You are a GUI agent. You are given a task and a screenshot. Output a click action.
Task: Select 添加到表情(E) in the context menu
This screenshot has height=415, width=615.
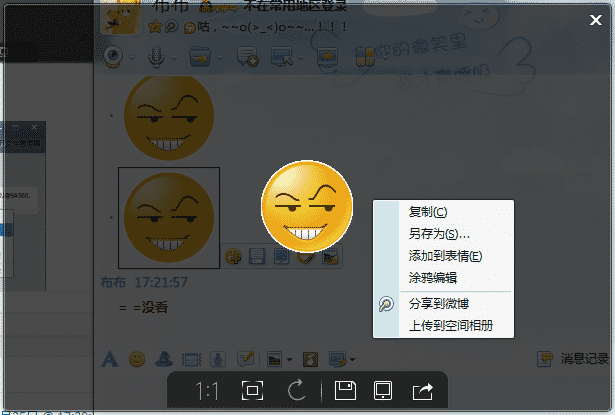(443, 256)
